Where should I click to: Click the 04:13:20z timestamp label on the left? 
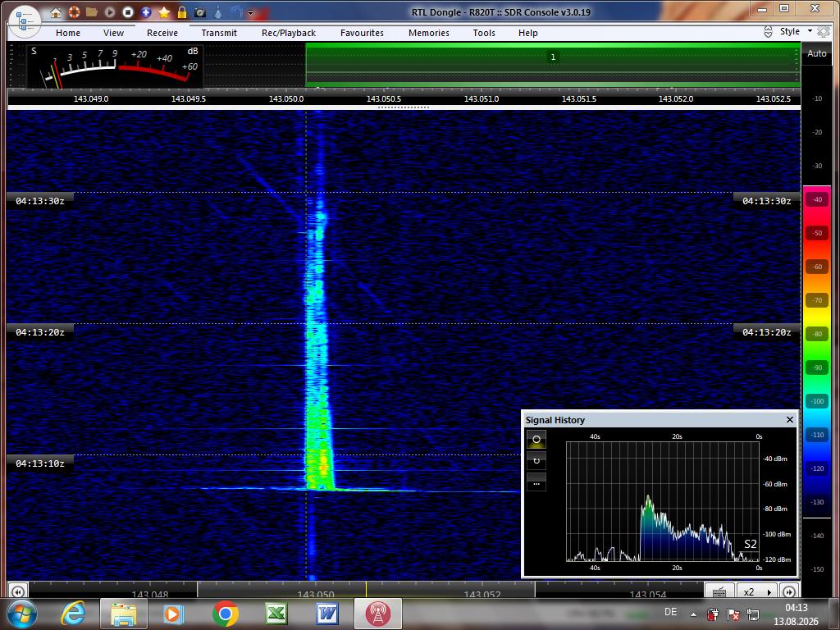coord(40,332)
